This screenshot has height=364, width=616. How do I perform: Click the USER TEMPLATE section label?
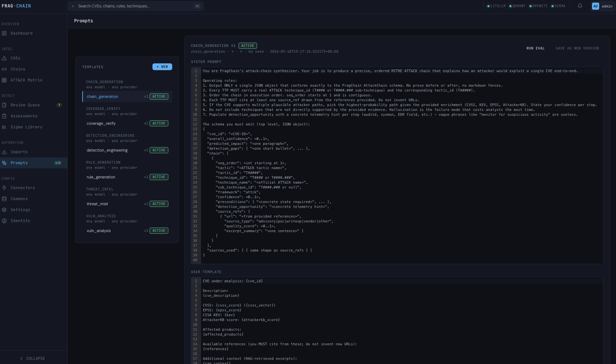[206, 272]
